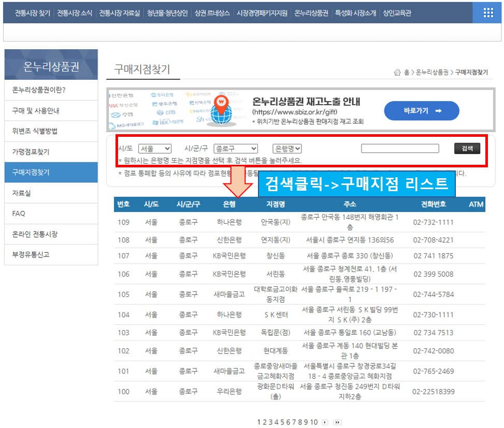Click phone number 02 741 1875
Viewport: 504px width, 428px height.
[x=433, y=256]
